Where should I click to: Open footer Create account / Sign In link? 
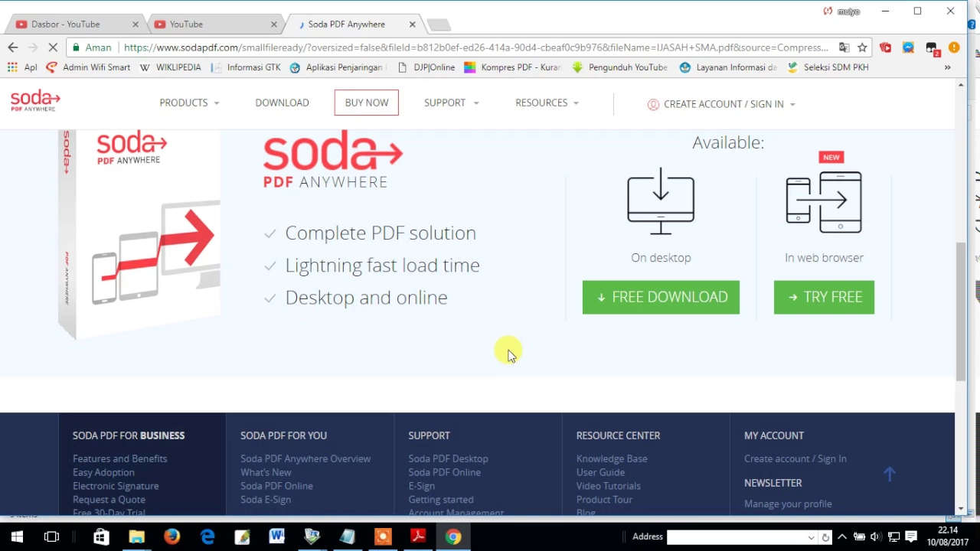click(795, 458)
